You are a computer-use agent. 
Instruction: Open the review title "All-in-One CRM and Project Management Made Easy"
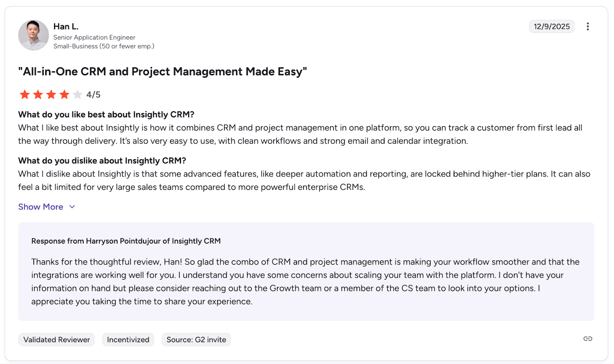(x=162, y=72)
